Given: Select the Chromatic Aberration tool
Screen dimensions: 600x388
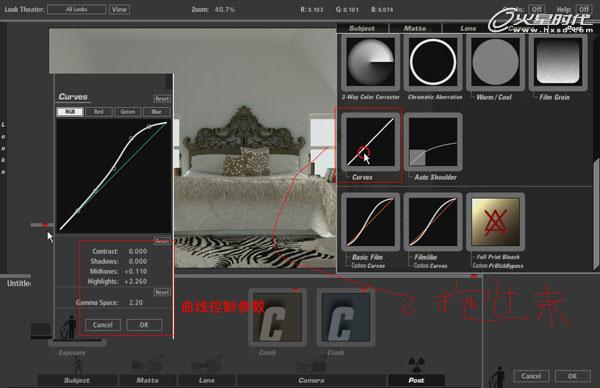Looking at the screenshot, I should point(433,62).
